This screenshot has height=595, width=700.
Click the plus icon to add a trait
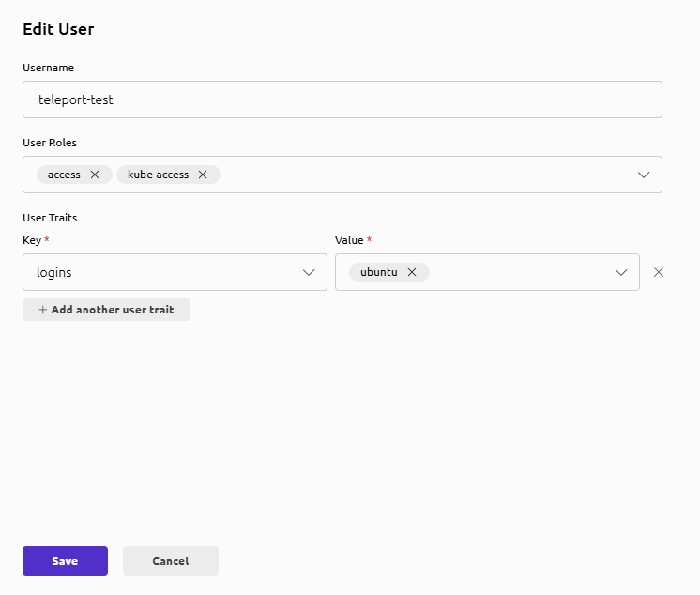click(x=42, y=310)
